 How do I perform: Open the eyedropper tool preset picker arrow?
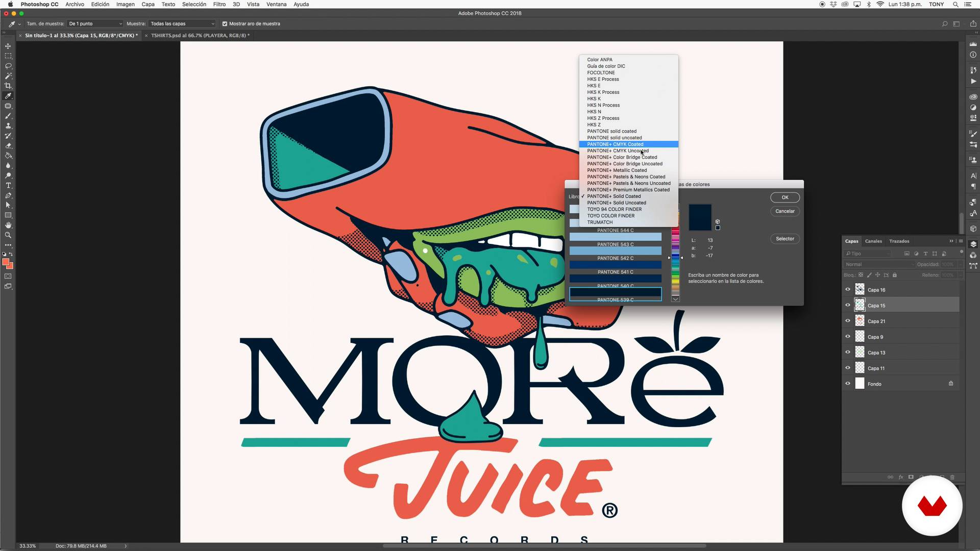19,24
